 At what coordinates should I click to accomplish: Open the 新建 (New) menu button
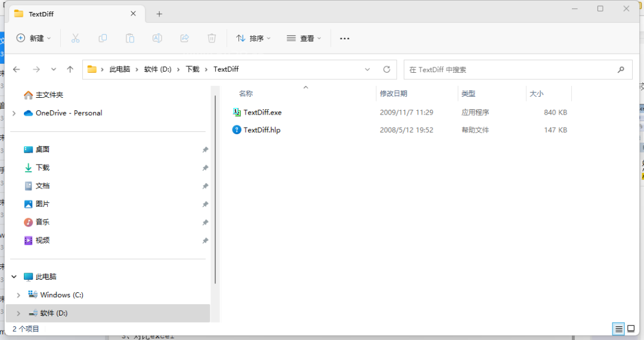point(33,38)
